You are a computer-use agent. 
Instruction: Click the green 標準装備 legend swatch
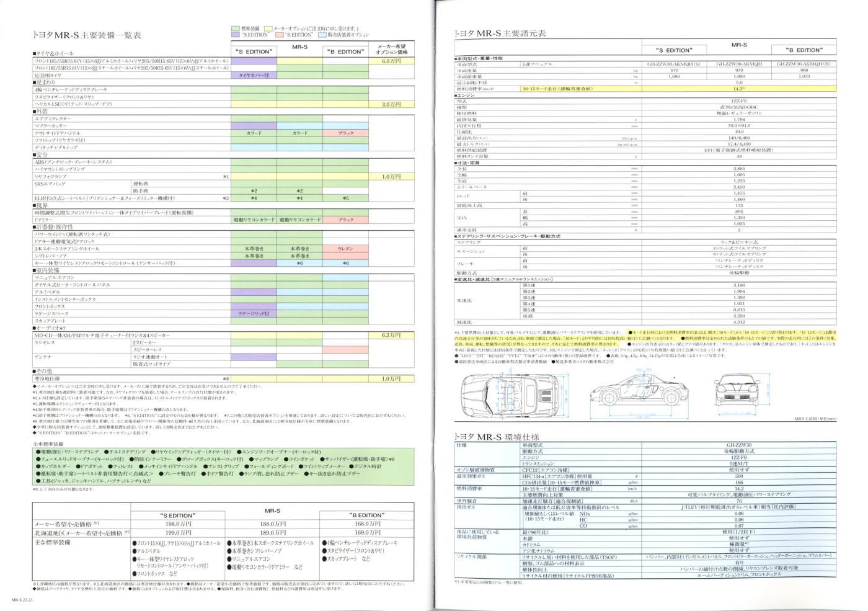click(x=235, y=29)
